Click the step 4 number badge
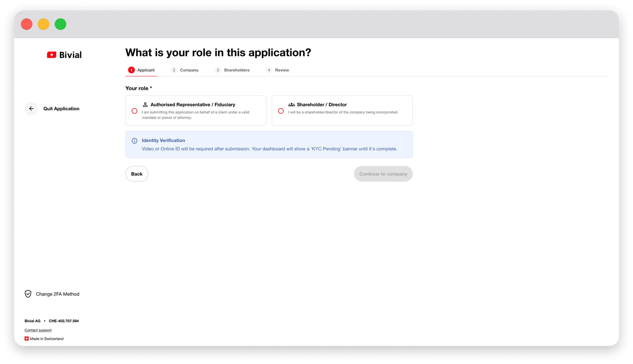 pyautogui.click(x=269, y=70)
